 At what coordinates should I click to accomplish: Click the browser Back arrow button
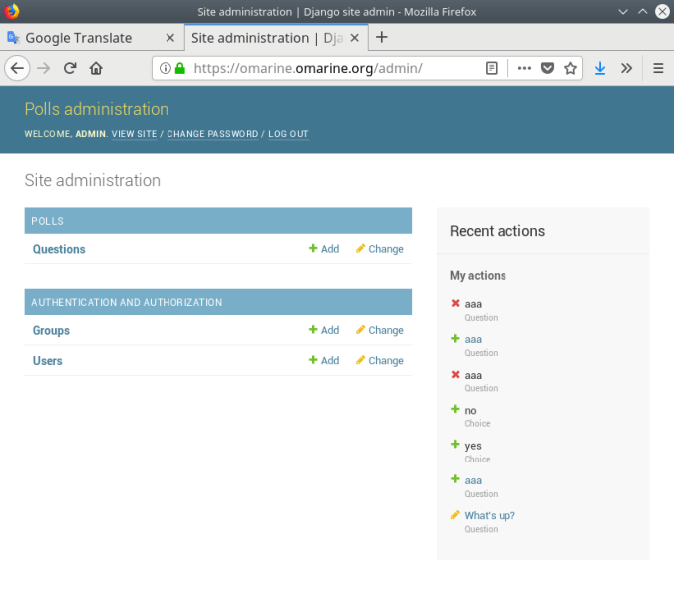pyautogui.click(x=17, y=68)
